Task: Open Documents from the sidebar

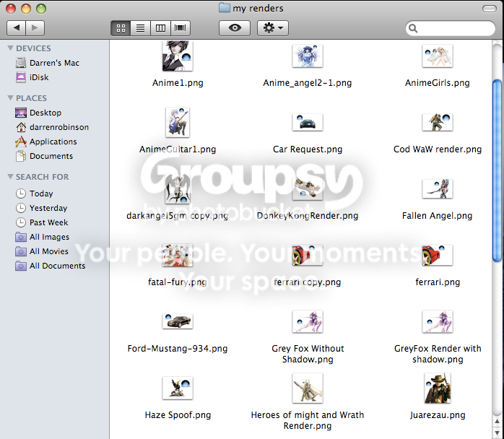Action: tap(44, 156)
